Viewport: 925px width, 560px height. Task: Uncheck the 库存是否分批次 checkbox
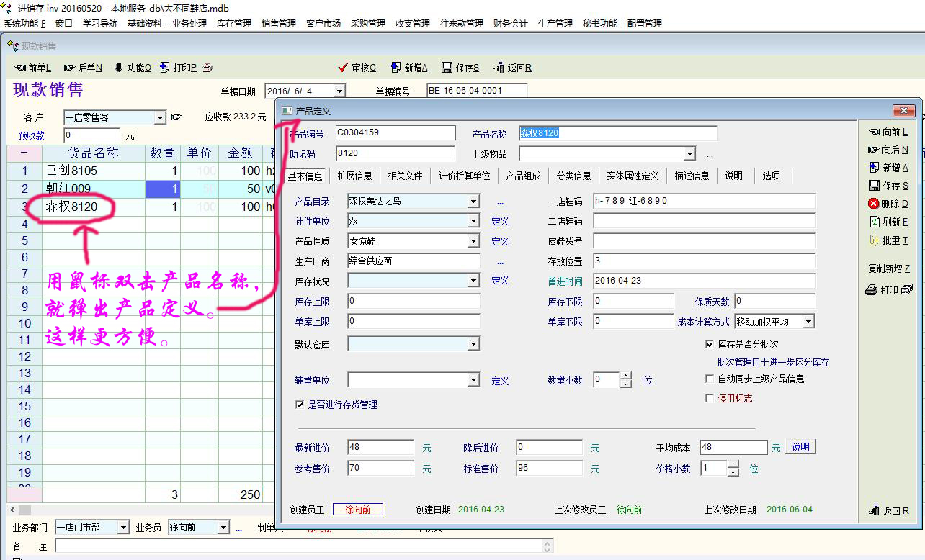pos(710,345)
